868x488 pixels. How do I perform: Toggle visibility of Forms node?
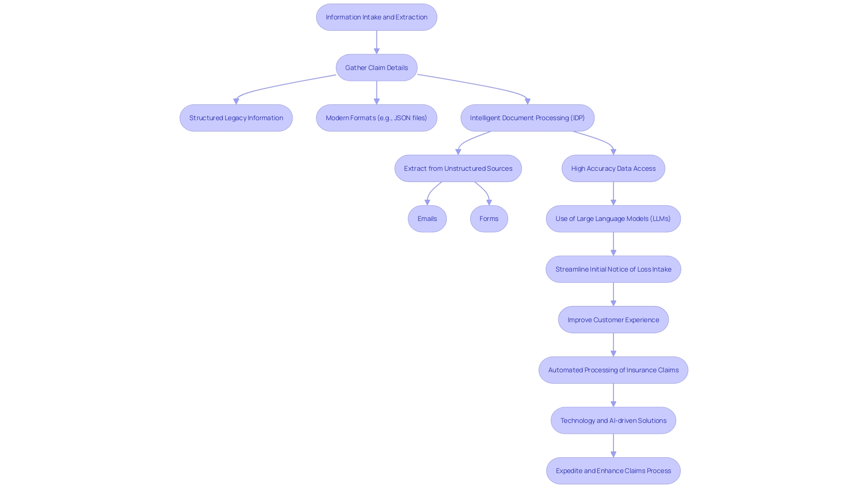pyautogui.click(x=489, y=219)
